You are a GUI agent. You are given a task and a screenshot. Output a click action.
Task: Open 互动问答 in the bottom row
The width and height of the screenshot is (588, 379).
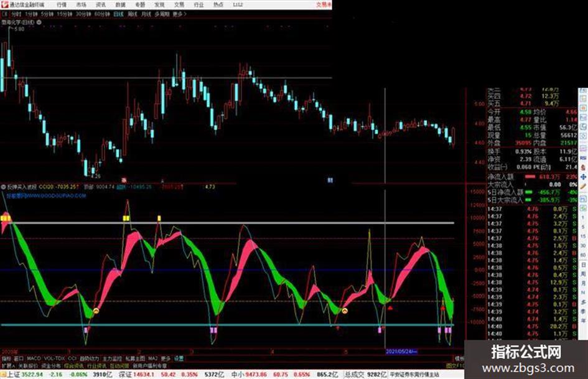coord(119,365)
